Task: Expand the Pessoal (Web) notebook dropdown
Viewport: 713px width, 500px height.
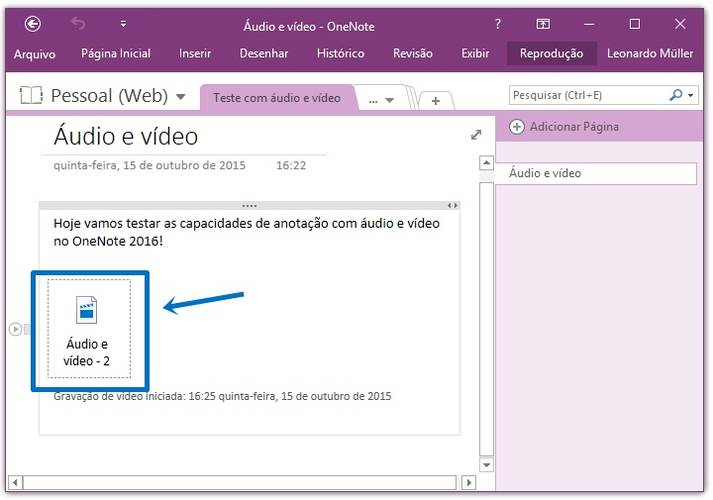Action: coord(181,96)
